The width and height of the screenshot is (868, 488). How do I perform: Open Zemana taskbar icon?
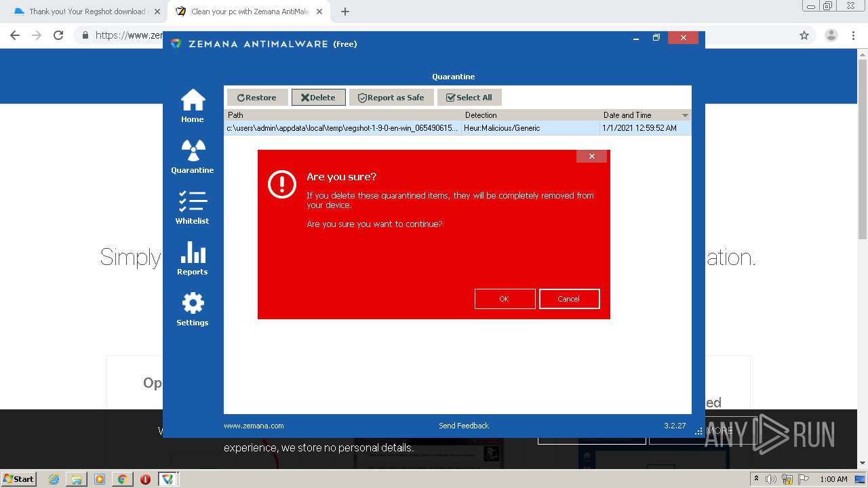click(x=167, y=479)
